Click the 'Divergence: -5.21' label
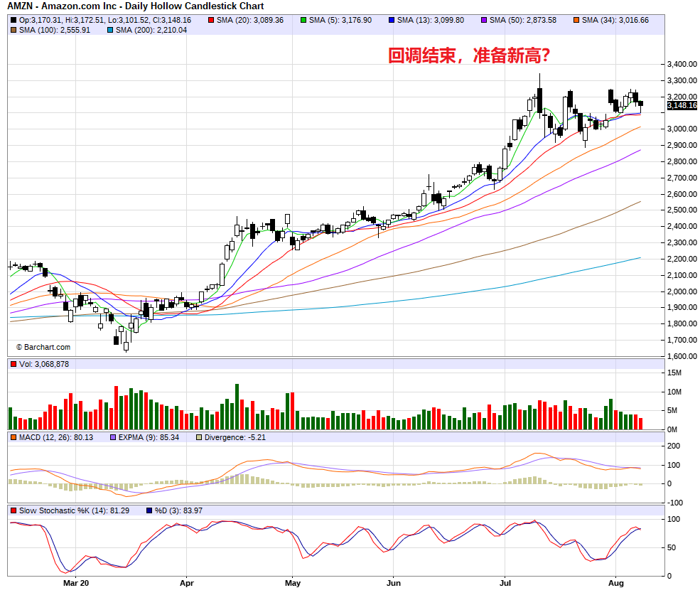 click(235, 437)
